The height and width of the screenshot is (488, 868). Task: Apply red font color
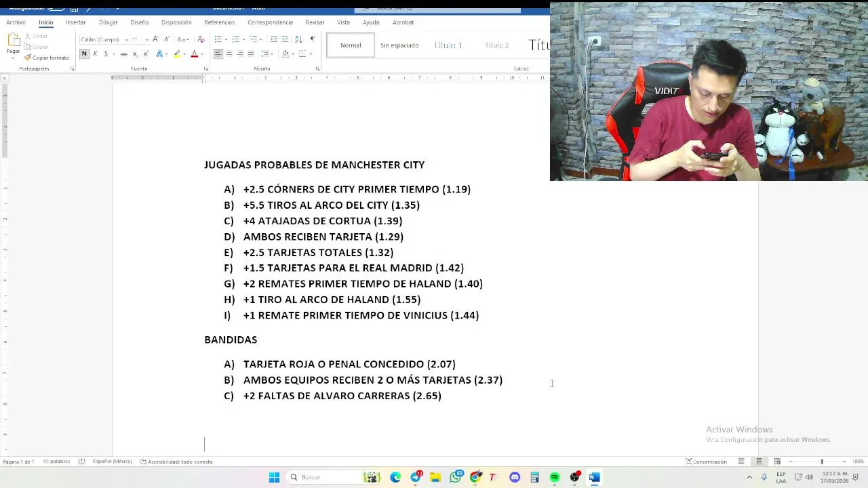click(x=194, y=54)
